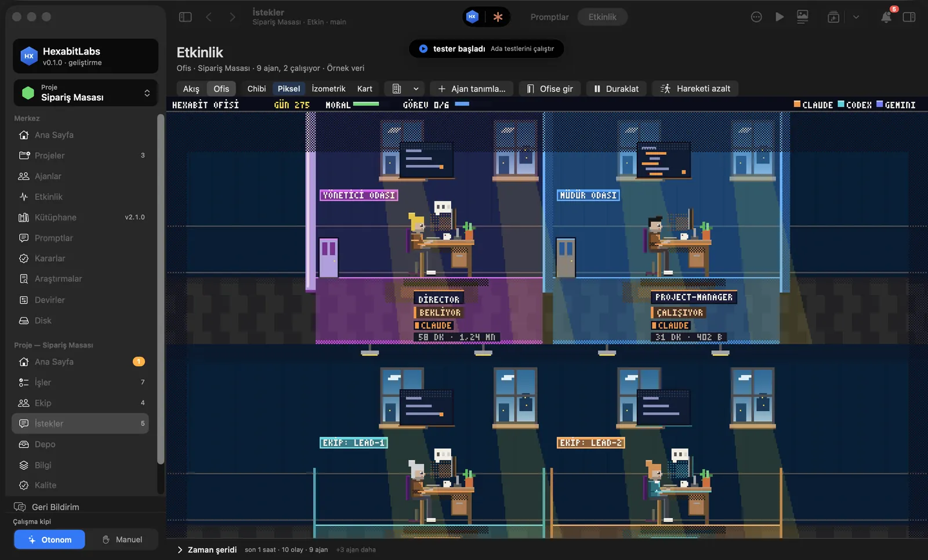Viewport: 928px width, 560px height.
Task: Switch to the Promptlar tab
Action: [549, 17]
